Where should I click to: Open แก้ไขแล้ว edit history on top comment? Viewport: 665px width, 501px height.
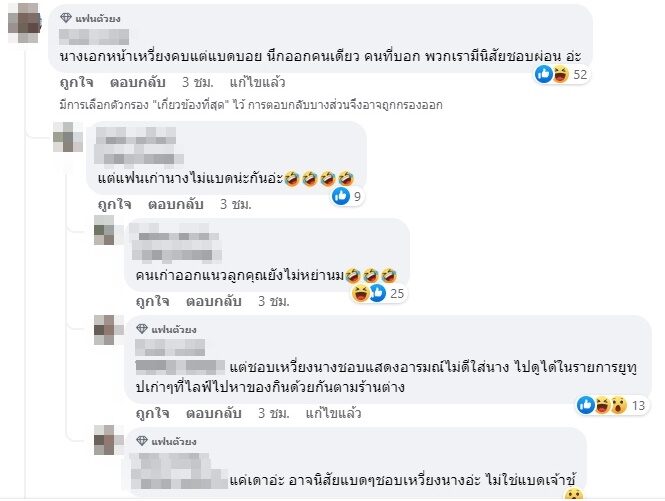pyautogui.click(x=257, y=82)
